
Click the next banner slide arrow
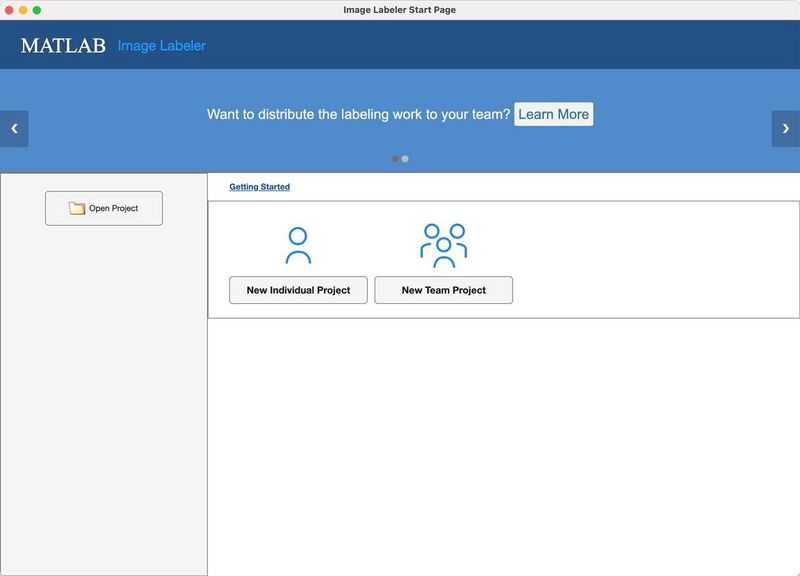(785, 129)
